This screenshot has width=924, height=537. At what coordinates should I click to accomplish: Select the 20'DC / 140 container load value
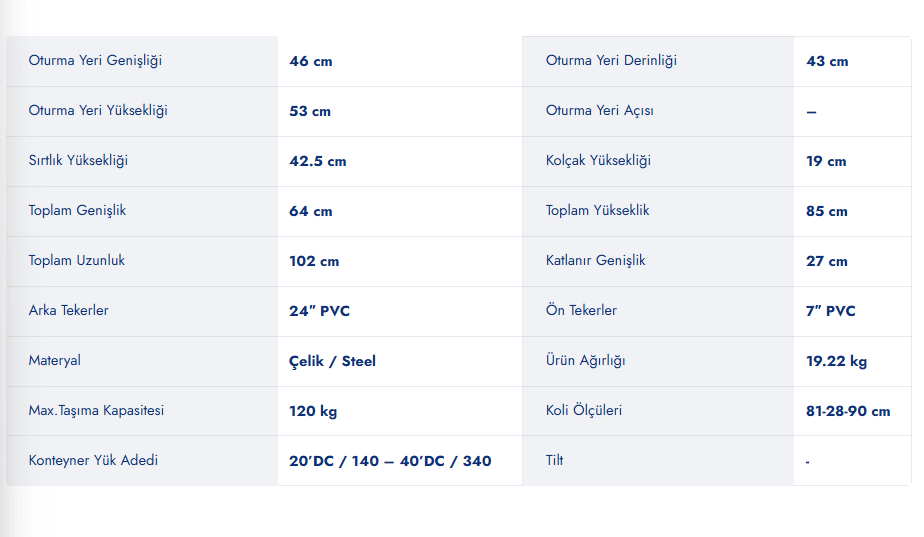click(334, 461)
